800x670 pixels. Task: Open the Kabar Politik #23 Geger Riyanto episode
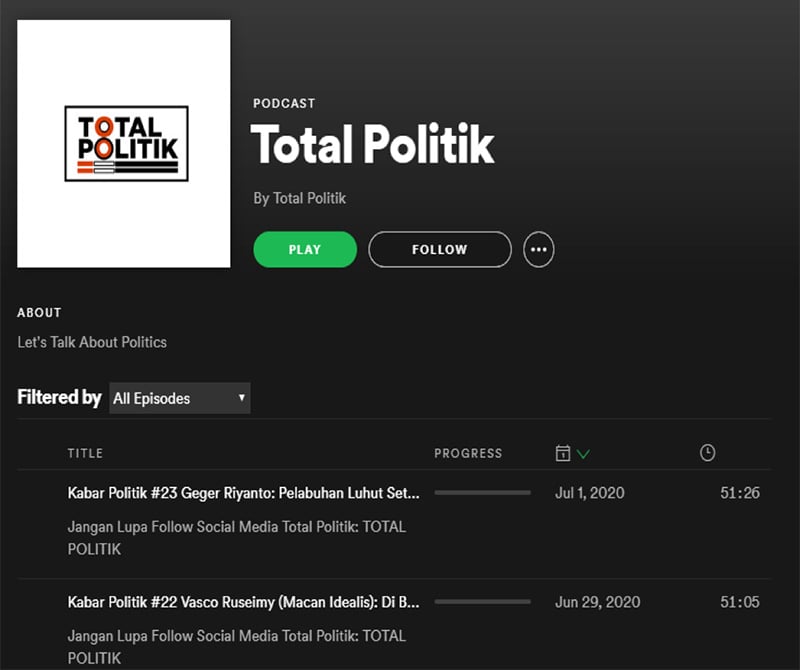coord(243,493)
